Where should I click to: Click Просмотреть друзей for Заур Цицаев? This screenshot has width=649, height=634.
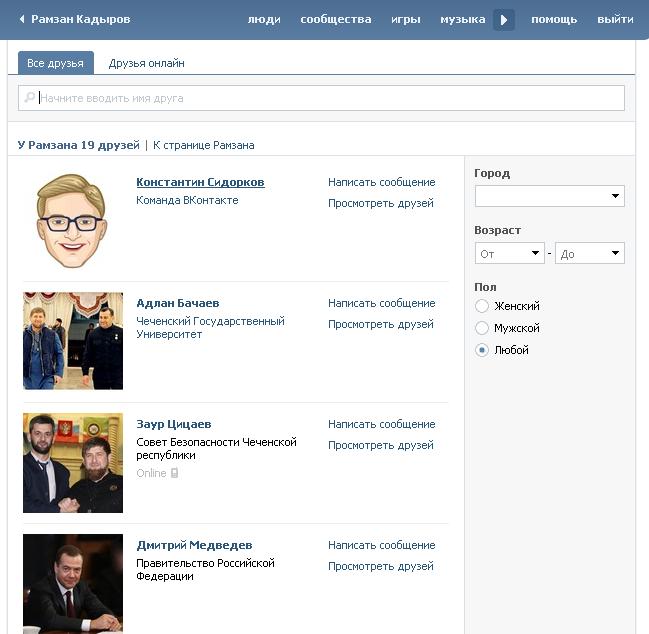pyautogui.click(x=381, y=445)
